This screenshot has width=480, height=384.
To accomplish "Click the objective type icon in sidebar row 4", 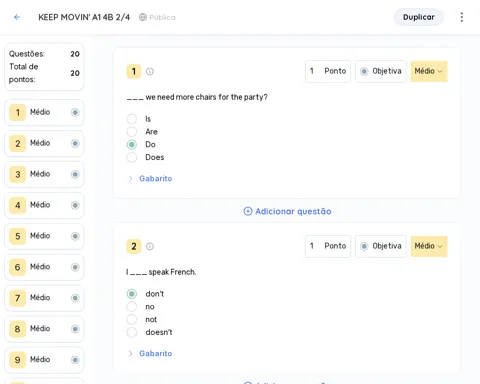I will click(x=75, y=205).
